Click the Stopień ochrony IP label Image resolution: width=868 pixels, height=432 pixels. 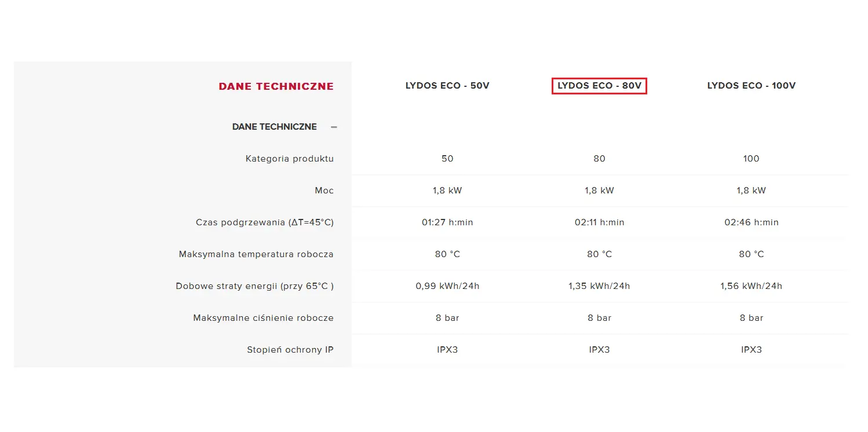pyautogui.click(x=290, y=350)
